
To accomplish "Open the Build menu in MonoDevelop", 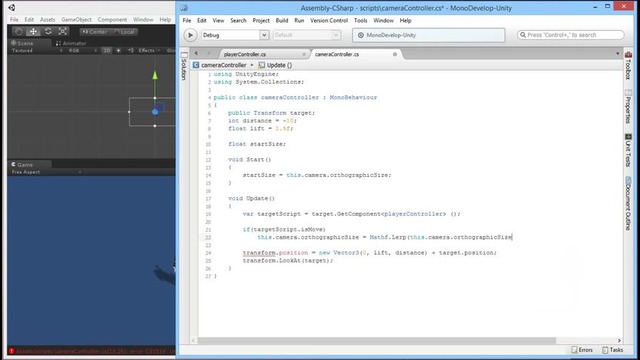I will coord(282,20).
